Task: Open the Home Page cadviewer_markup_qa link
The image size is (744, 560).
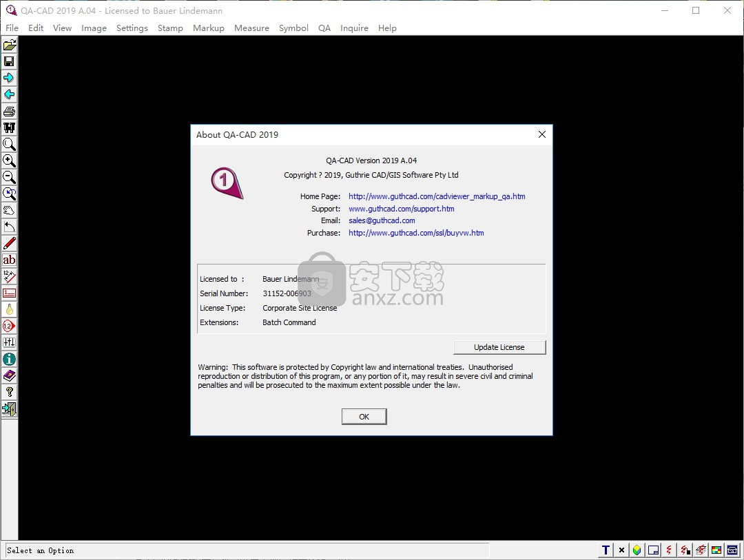Action: pyautogui.click(x=437, y=196)
